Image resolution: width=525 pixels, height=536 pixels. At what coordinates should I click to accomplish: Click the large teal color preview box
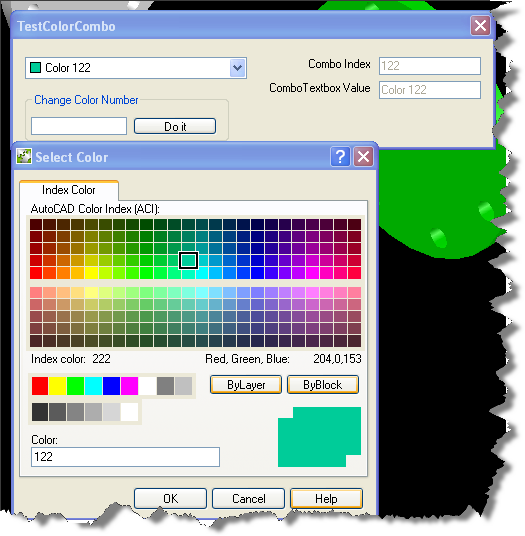click(320, 437)
